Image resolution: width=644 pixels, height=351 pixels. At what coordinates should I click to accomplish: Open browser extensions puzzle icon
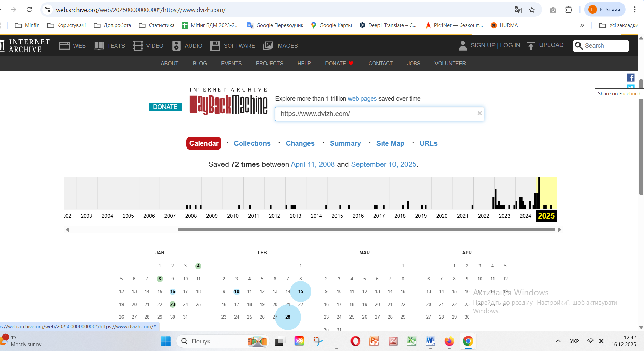[x=569, y=10]
